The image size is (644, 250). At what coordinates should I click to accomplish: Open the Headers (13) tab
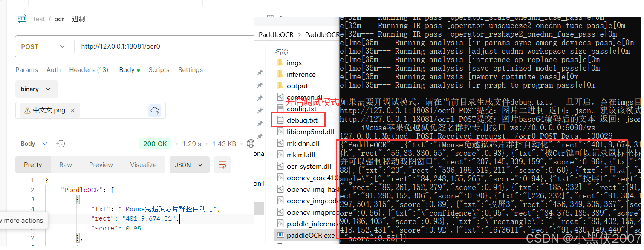pyautogui.click(x=89, y=70)
